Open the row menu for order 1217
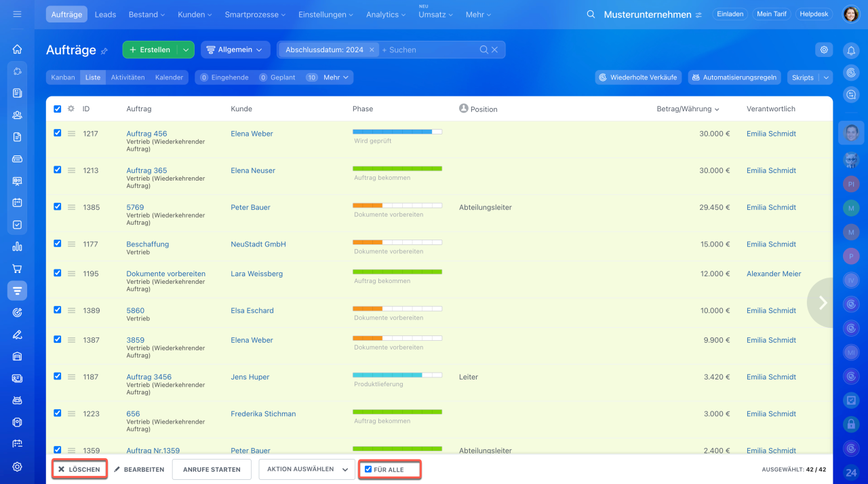This screenshot has width=868, height=484. point(71,134)
